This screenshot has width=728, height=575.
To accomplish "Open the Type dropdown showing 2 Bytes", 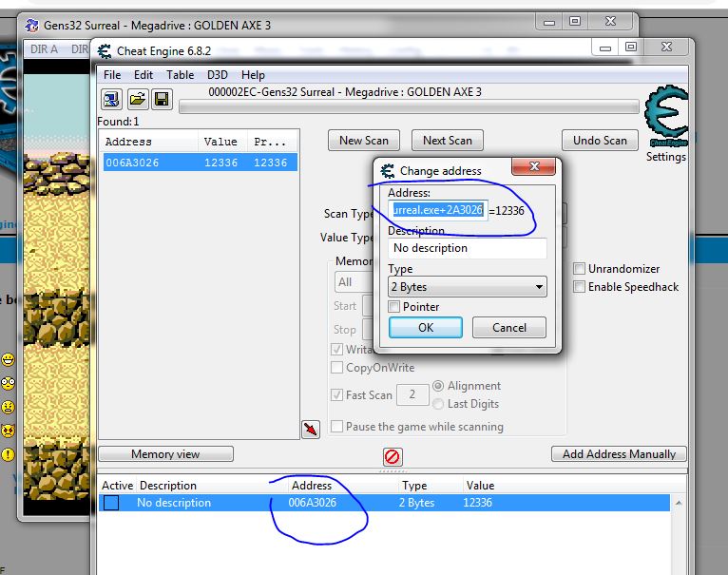I will click(x=467, y=287).
